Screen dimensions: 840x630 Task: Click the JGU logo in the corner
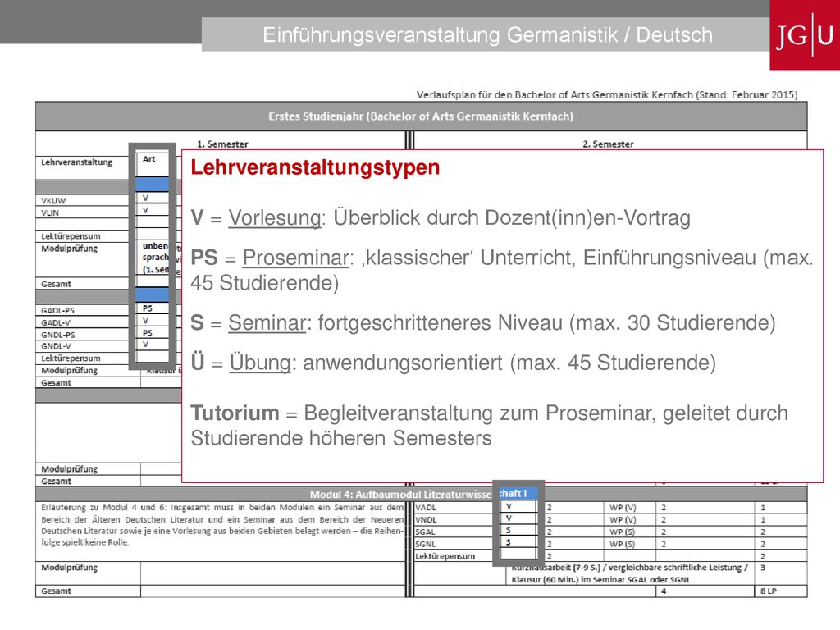[x=805, y=34]
